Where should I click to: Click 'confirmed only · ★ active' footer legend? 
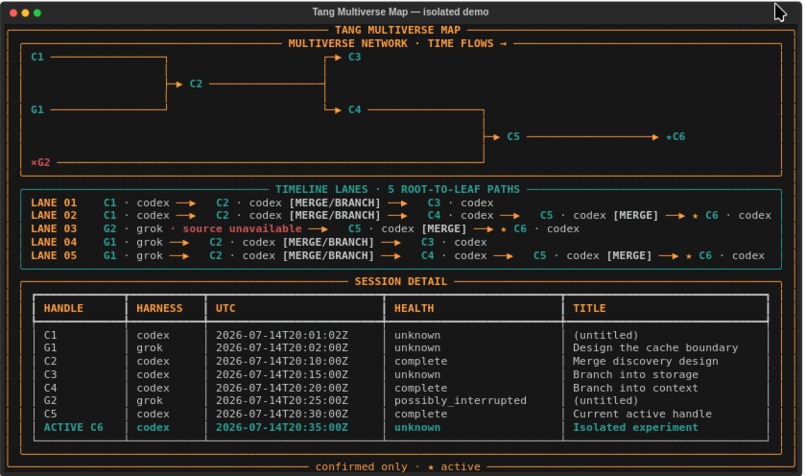[398, 467]
